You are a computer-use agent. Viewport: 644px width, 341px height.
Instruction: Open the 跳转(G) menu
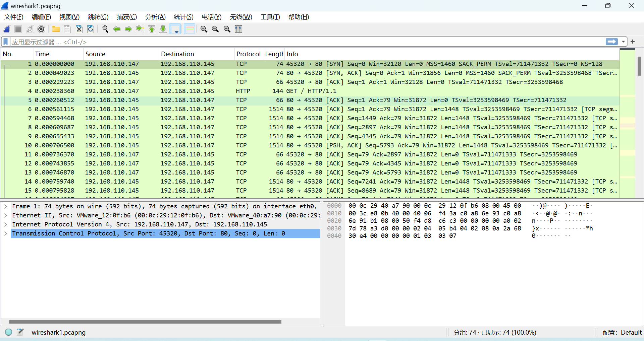pyautogui.click(x=98, y=17)
